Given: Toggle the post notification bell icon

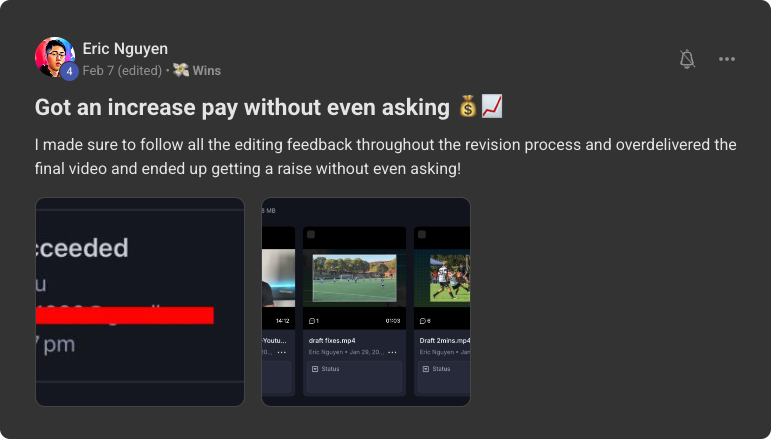Looking at the screenshot, I should point(687,59).
